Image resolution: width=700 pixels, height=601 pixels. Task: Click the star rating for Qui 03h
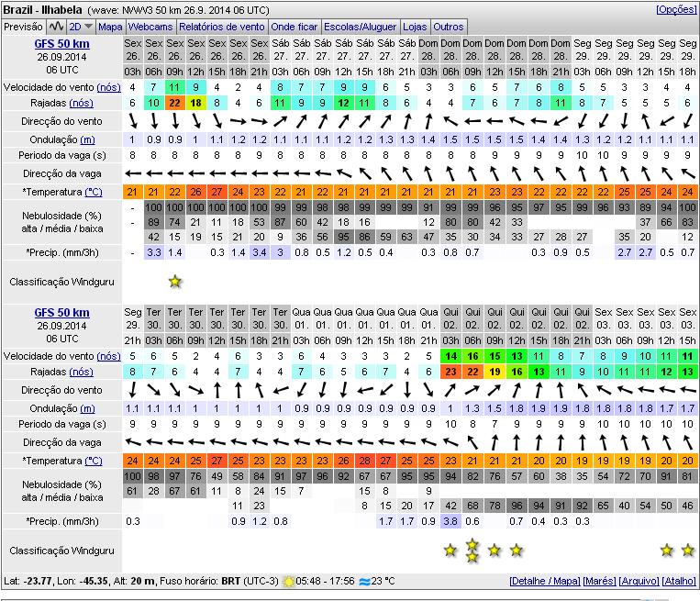pyautogui.click(x=450, y=551)
